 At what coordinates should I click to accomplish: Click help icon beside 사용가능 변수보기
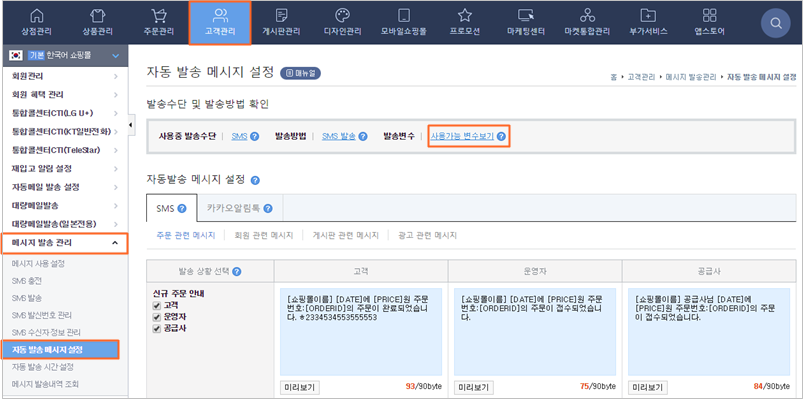501,137
